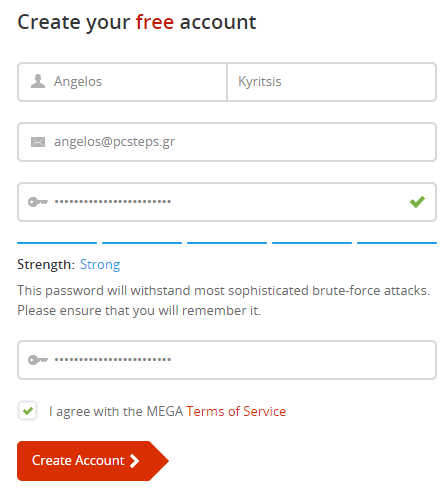Image resolution: width=447 pixels, height=488 pixels.
Task: Click into the confirm password field
Action: pos(227,360)
